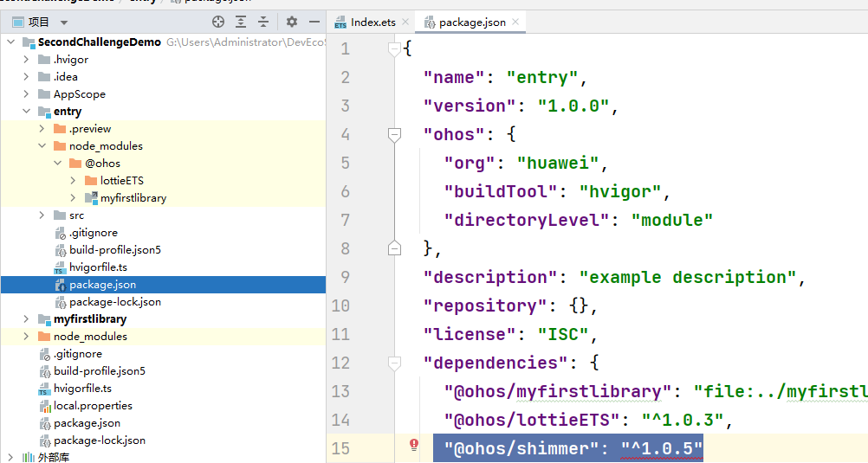Select entry's hvigorfile.ts file

[98, 267]
